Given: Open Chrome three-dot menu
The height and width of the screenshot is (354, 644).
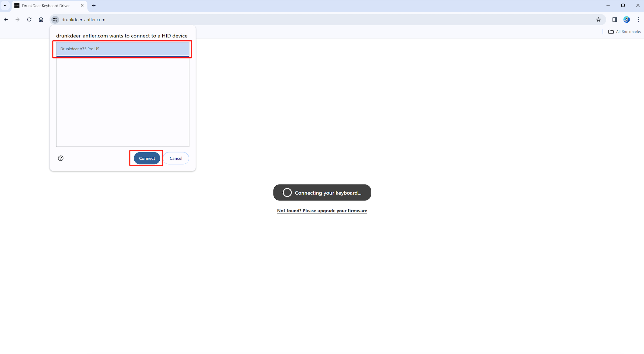Looking at the screenshot, I should pos(638,19).
